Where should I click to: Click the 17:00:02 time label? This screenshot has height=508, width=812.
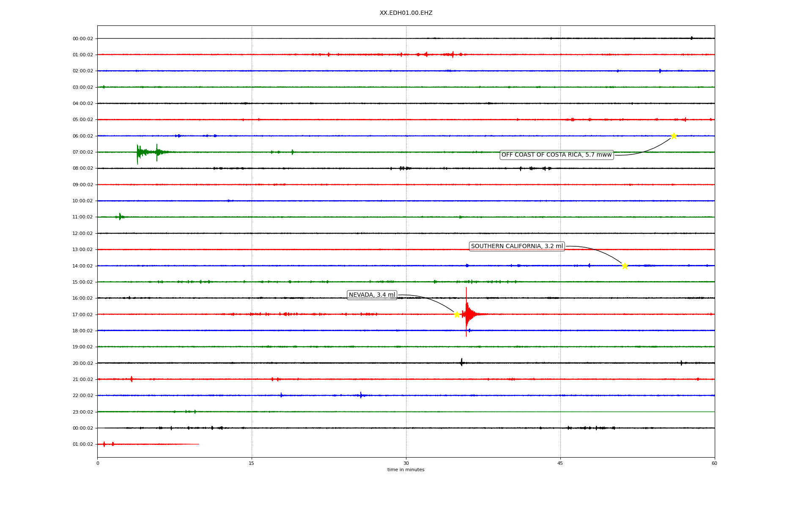(x=83, y=315)
